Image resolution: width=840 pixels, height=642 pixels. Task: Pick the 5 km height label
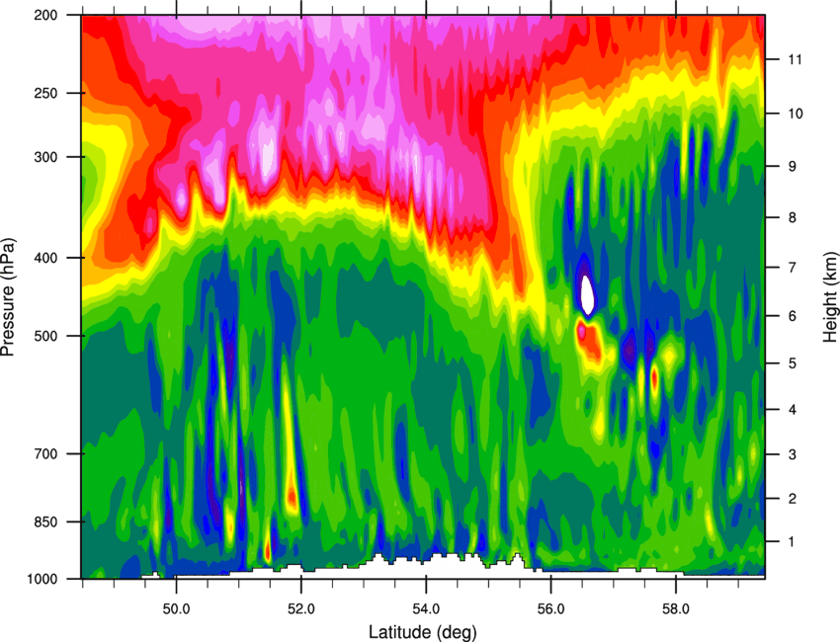[793, 363]
